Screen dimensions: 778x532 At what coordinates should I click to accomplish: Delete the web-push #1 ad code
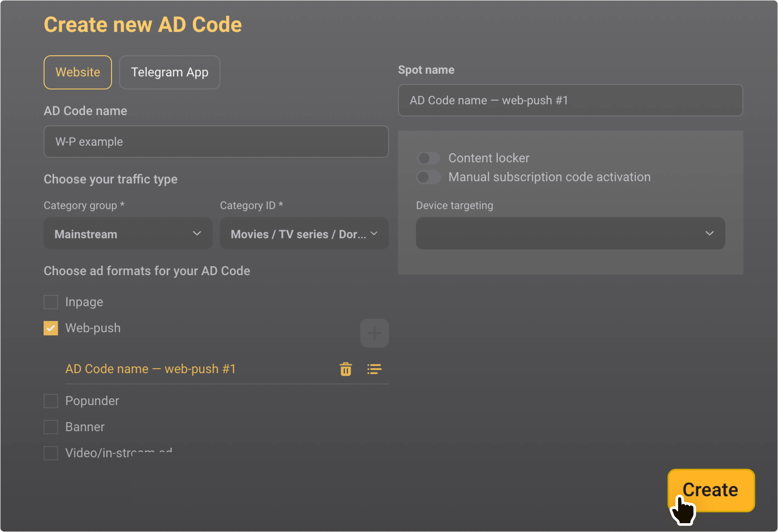[346, 369]
